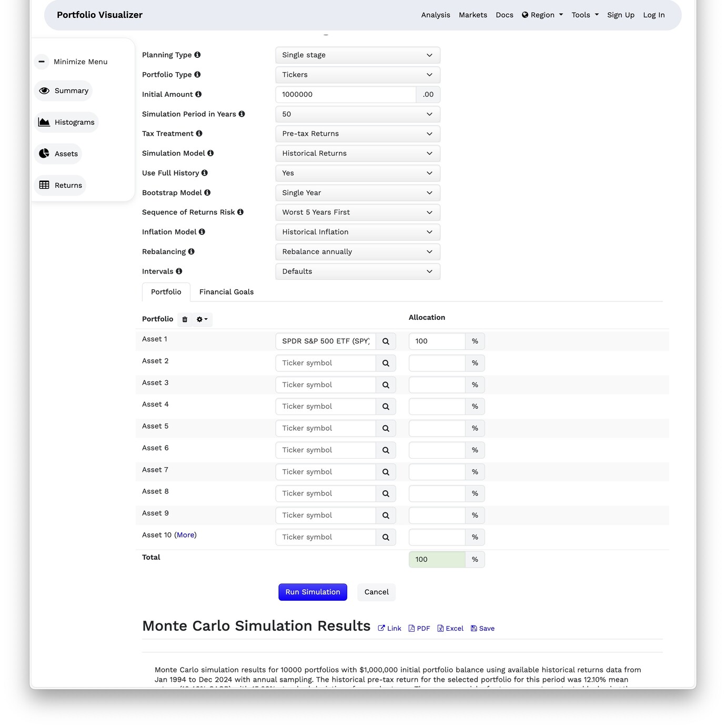Image resolution: width=726 pixels, height=728 pixels.
Task: Click the Rebalancing info icon
Action: click(x=191, y=251)
